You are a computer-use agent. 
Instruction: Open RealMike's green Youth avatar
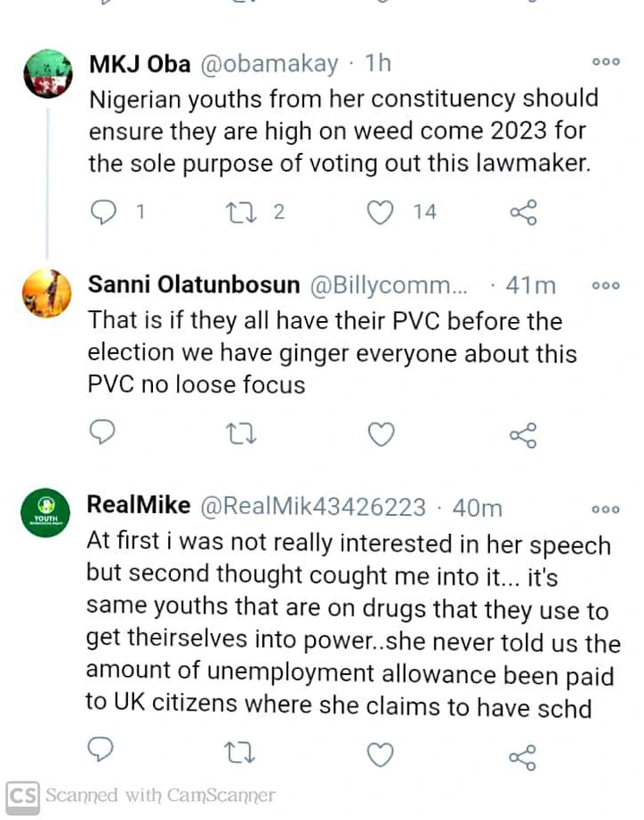coord(46,512)
